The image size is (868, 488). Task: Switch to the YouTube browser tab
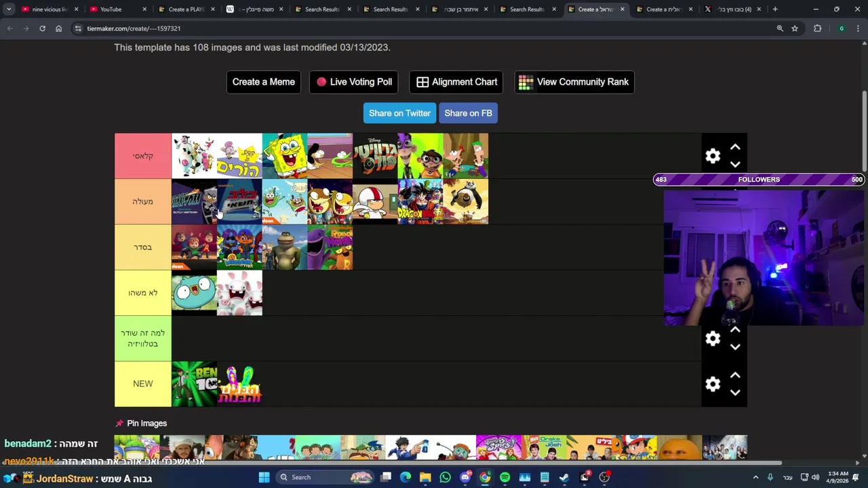click(117, 9)
